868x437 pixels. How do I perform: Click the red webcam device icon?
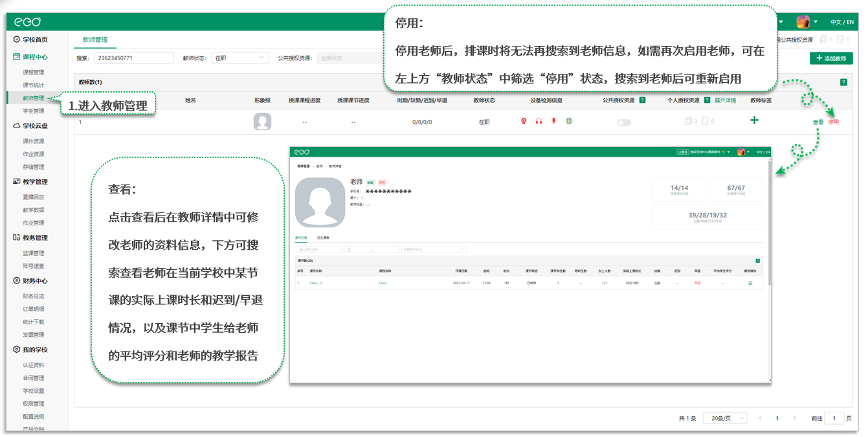point(524,121)
